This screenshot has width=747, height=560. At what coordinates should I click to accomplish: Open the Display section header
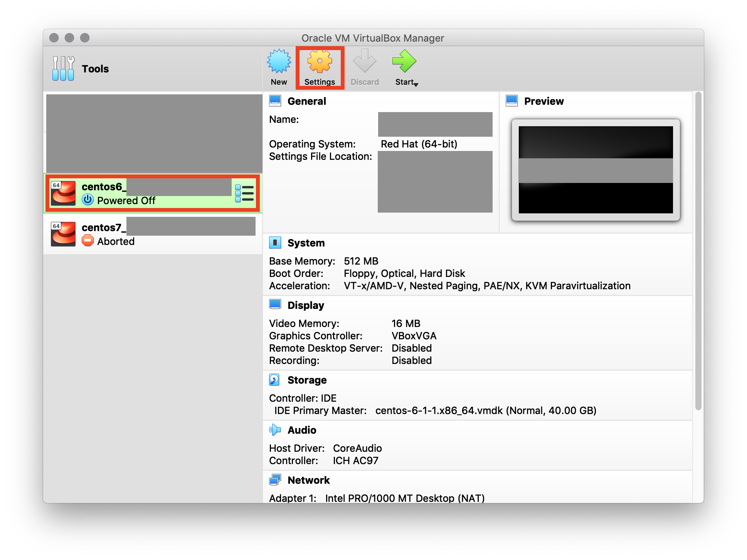[306, 305]
